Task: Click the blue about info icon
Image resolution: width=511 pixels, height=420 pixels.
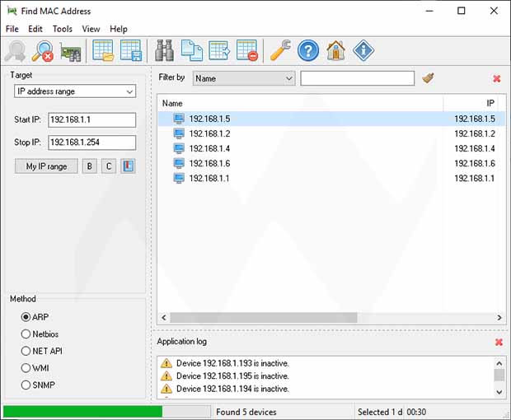Action: 363,50
